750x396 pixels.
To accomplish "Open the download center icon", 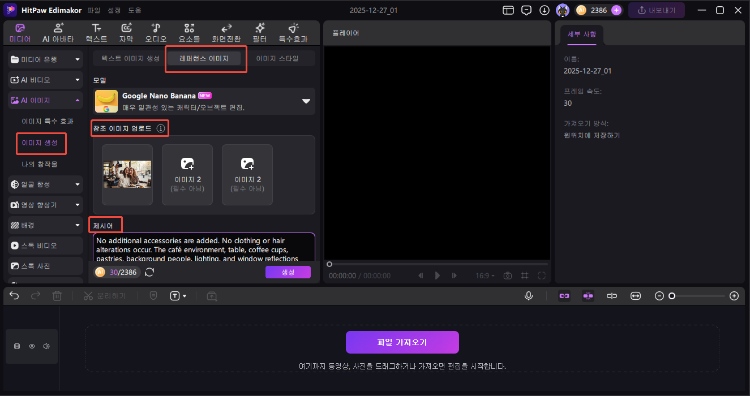I will coord(544,10).
